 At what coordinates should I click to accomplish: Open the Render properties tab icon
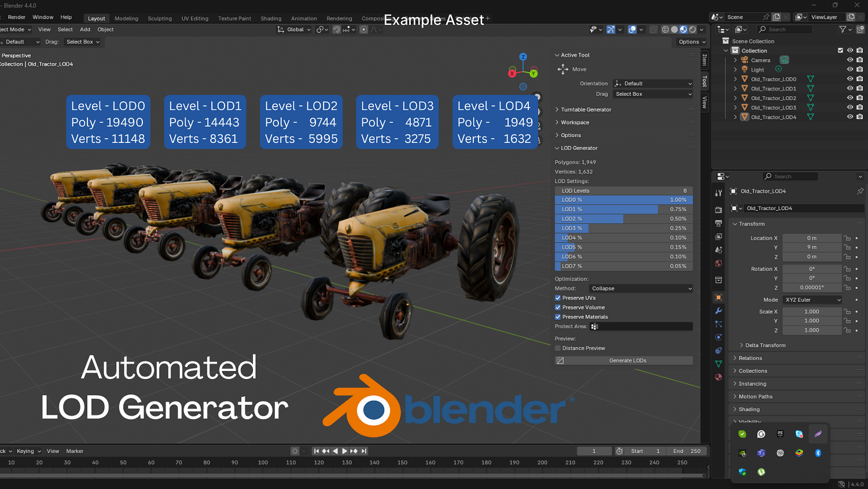[x=718, y=209]
